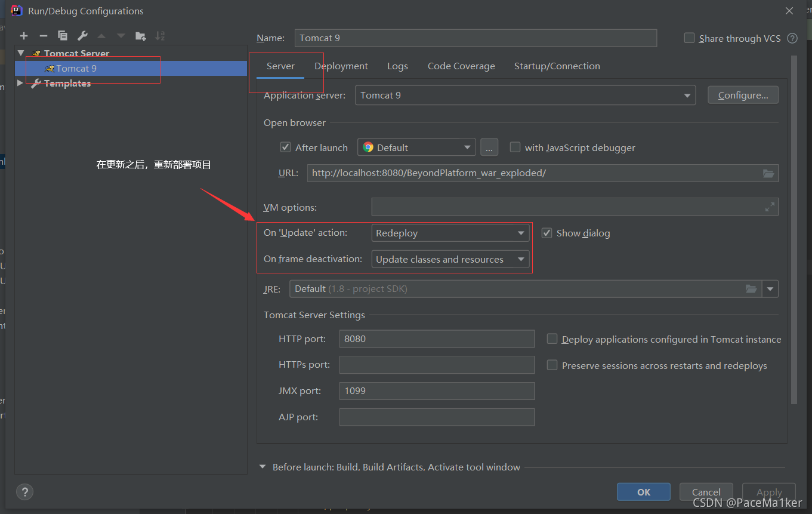This screenshot has width=812, height=514.
Task: Enable with JavaScript debugger checkbox
Action: click(x=515, y=147)
